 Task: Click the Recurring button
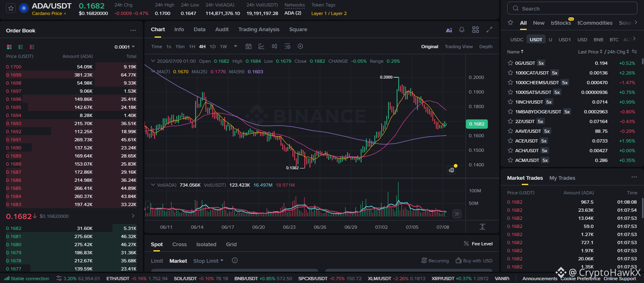(435, 261)
